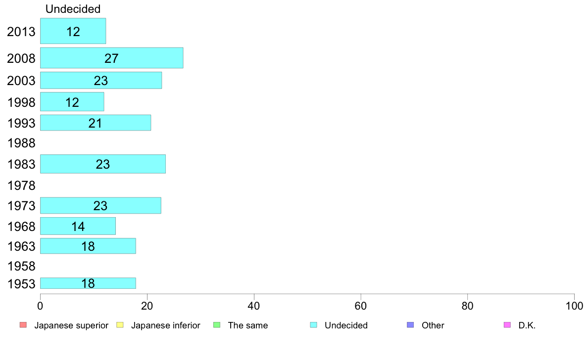Image resolution: width=588 pixels, height=364 pixels.
Task: Select the 2003 bar showing 23
Action: (x=101, y=81)
